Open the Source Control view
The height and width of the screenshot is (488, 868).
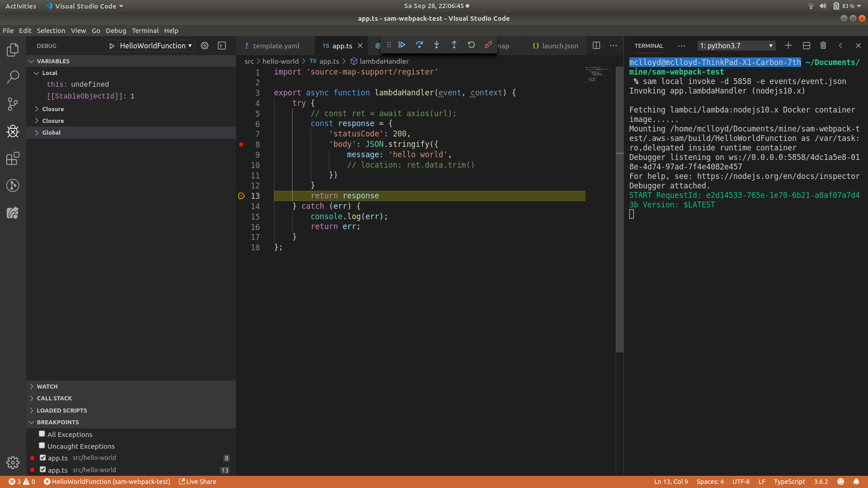13,104
